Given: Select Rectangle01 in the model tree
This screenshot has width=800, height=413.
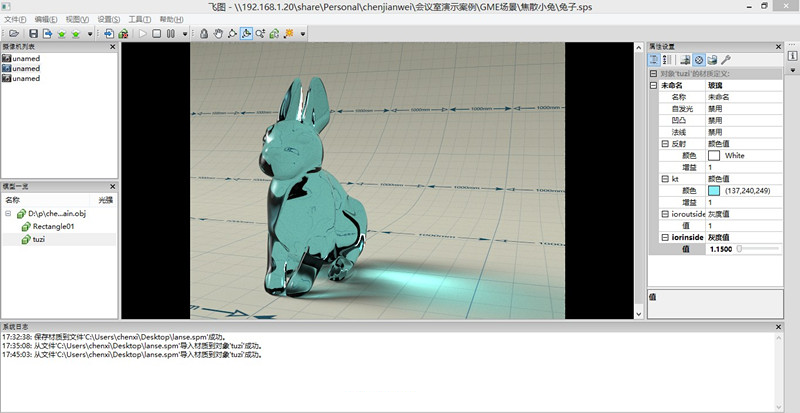Looking at the screenshot, I should (x=54, y=226).
